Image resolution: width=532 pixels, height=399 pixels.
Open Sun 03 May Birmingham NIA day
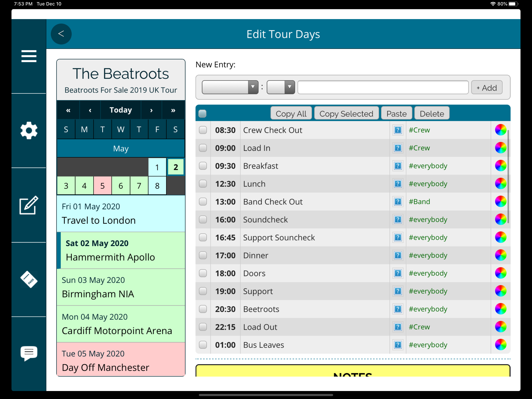point(121,287)
